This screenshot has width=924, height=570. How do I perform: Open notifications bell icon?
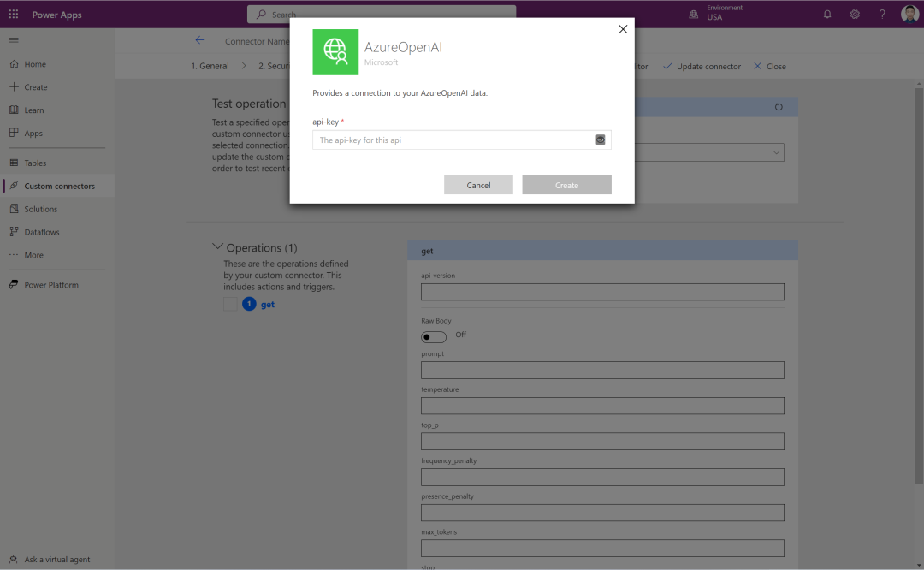[827, 15]
